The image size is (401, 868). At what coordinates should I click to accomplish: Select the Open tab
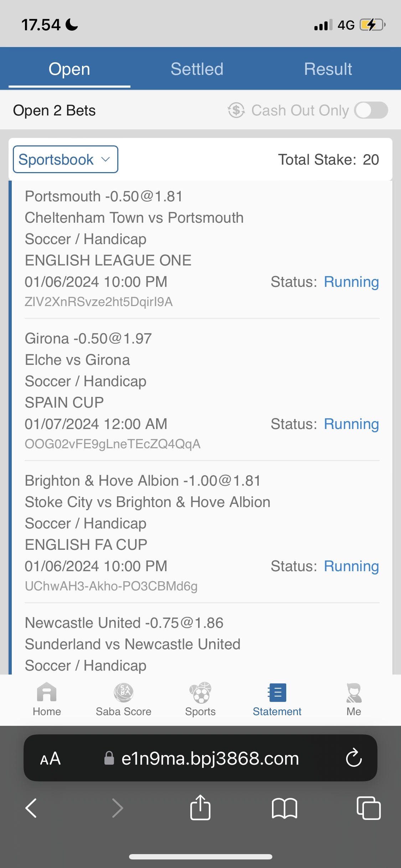tap(70, 69)
